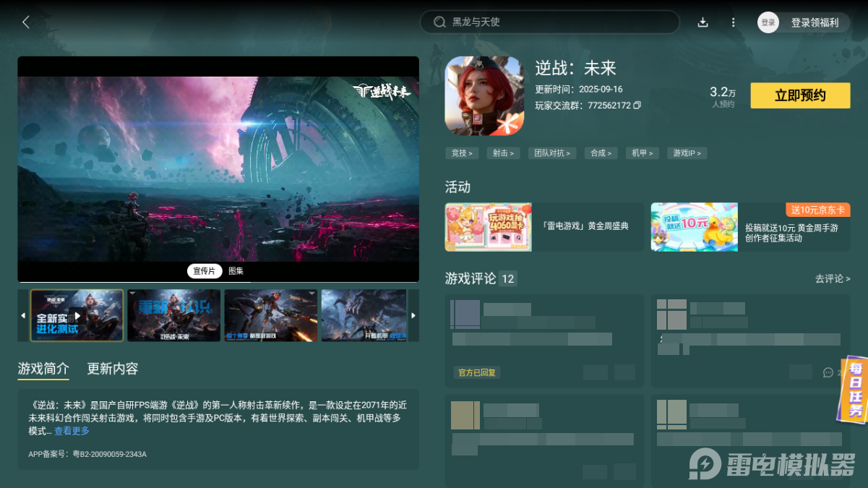Screen dimensions: 868x488
Task: Click the 立即预约 reservation button
Action: coord(800,95)
